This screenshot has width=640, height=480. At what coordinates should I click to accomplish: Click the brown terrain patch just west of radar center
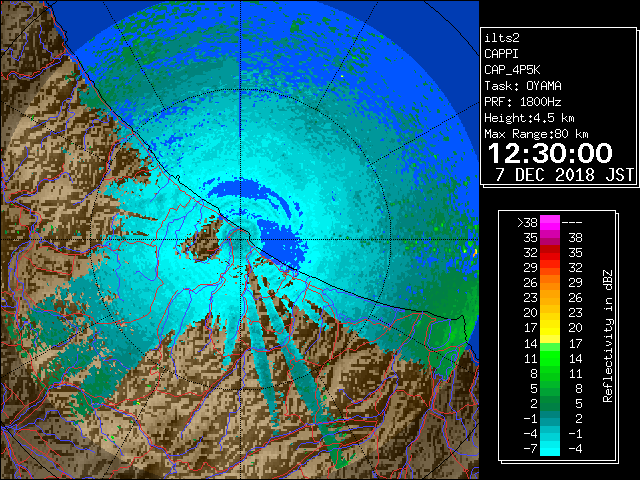[203, 242]
